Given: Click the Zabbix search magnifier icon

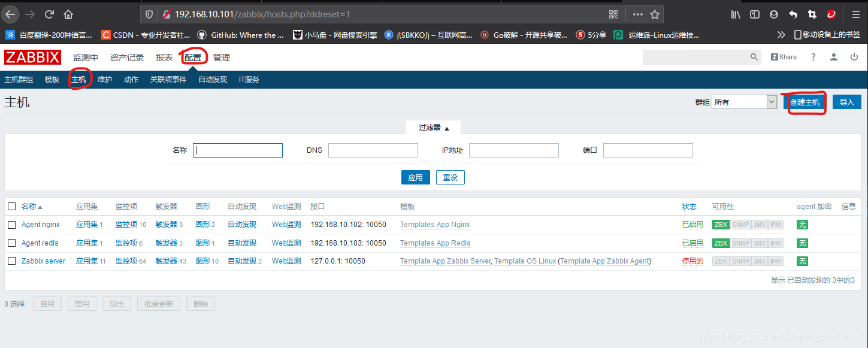Looking at the screenshot, I should (x=754, y=57).
